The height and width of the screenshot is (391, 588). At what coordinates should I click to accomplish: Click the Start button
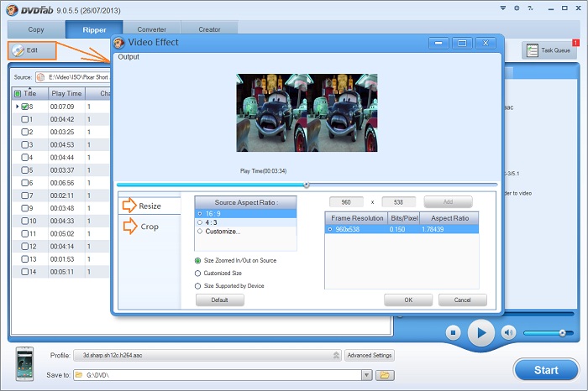point(546,370)
